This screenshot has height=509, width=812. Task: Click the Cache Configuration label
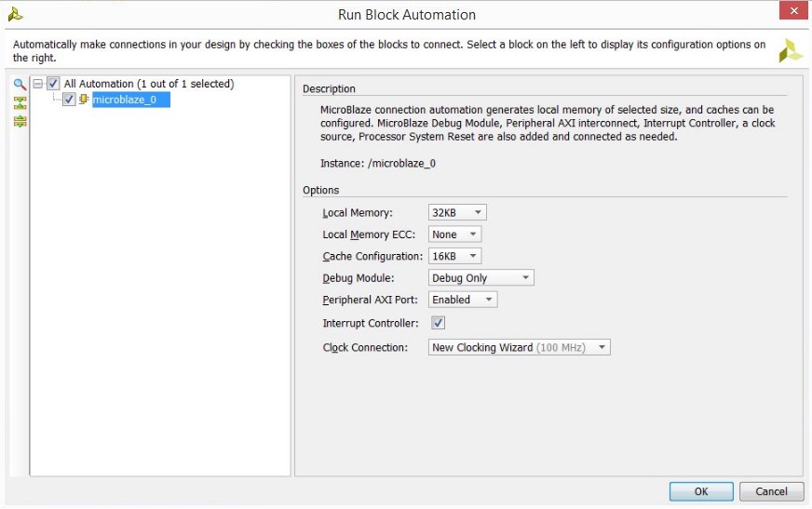click(x=372, y=256)
